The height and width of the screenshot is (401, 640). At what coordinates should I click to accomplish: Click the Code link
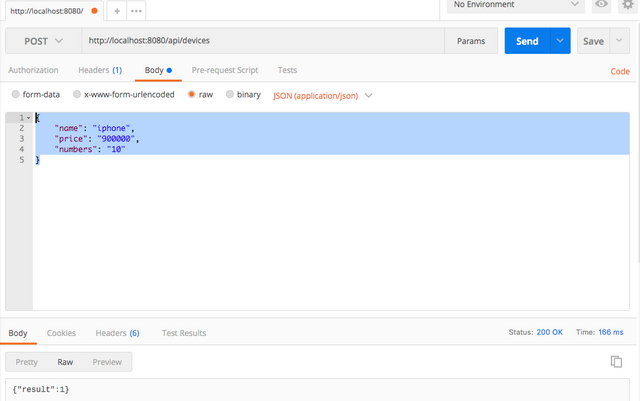pos(620,71)
